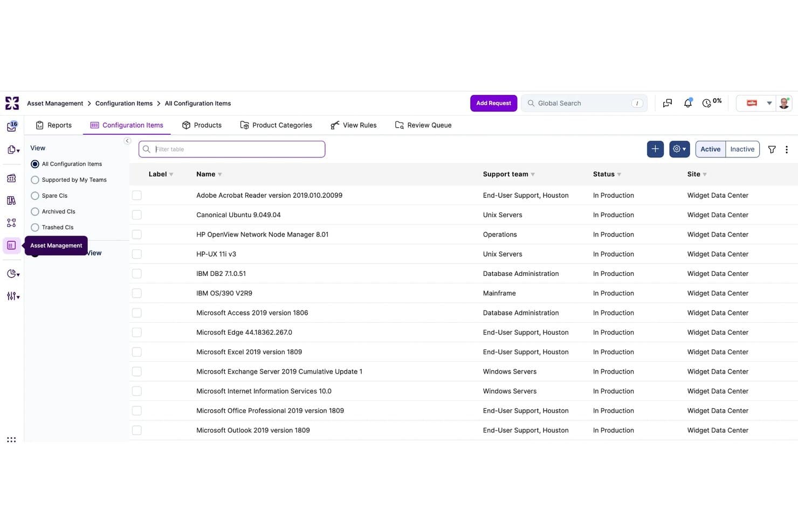Open the Inbox icon with badge 16

click(x=11, y=127)
